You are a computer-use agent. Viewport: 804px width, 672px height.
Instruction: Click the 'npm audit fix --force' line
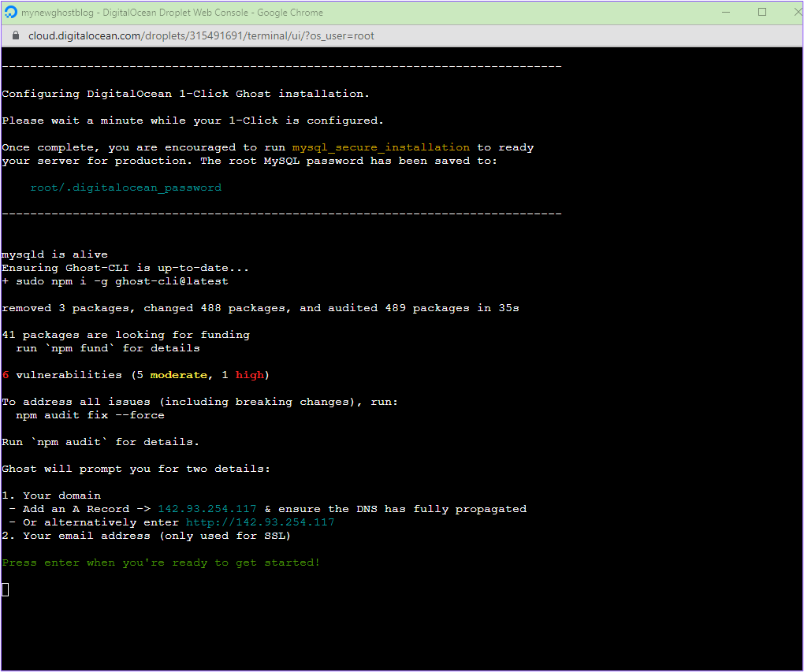coord(90,414)
